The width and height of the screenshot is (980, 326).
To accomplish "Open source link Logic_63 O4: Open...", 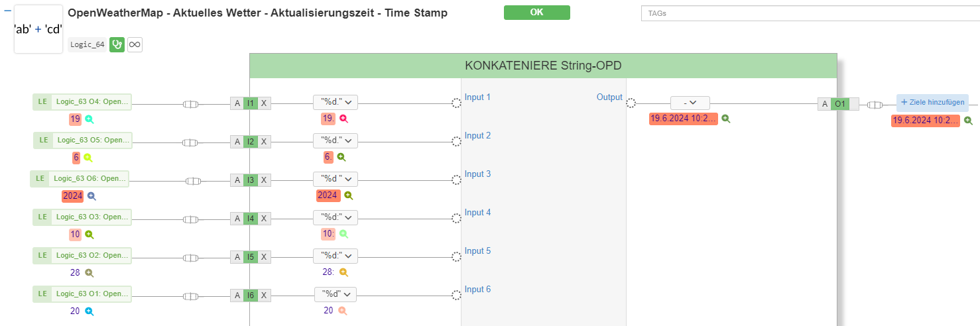I will [83, 102].
